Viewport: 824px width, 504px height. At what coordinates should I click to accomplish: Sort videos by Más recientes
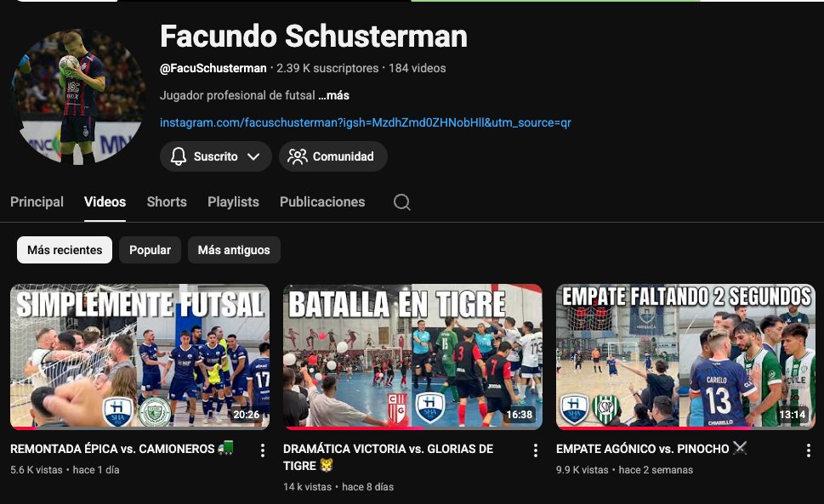click(x=65, y=250)
